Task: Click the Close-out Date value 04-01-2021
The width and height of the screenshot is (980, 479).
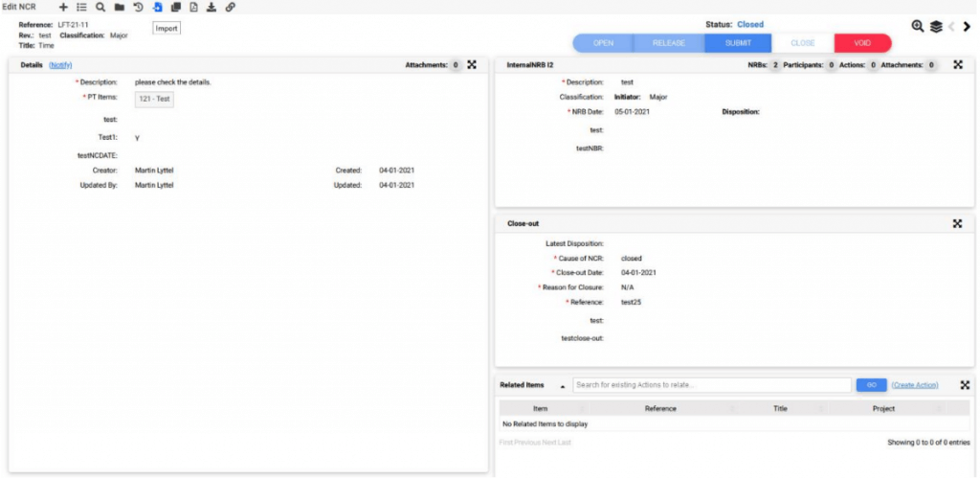Action: 638,273
